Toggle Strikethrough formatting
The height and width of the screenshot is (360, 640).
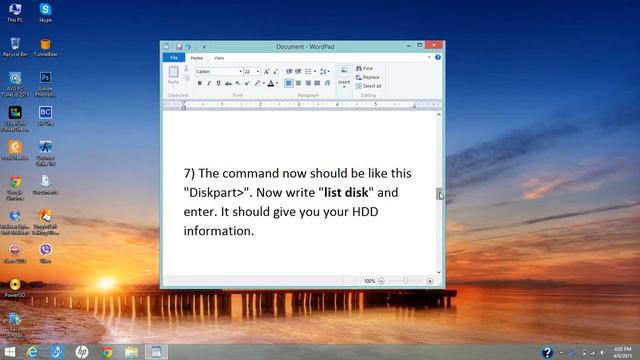tap(228, 83)
